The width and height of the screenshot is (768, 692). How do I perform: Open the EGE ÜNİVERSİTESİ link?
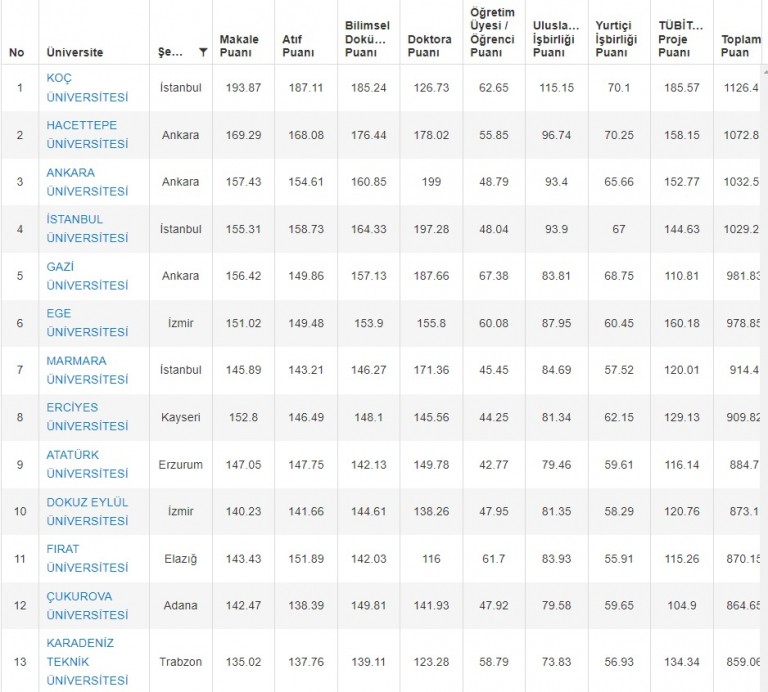(87, 322)
